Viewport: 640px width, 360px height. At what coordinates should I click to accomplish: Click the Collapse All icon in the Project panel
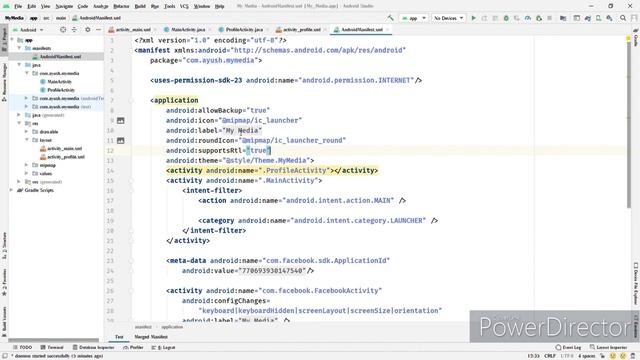pos(74,30)
